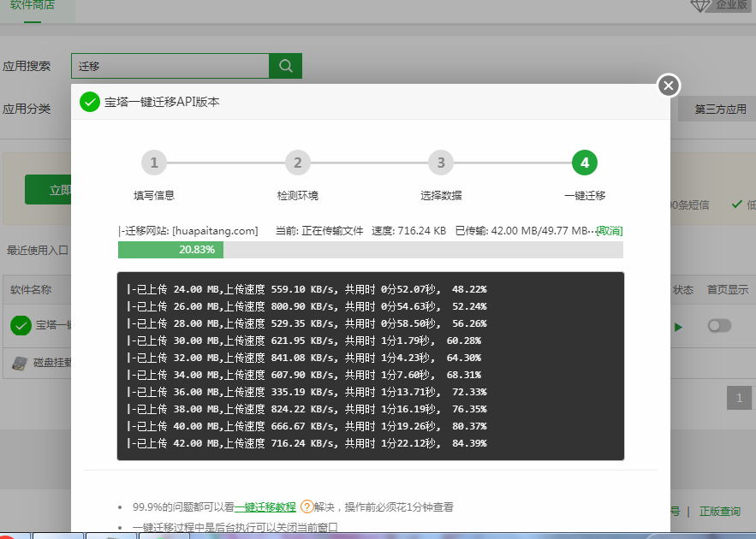
Task: Open the 软件商店 tab
Action: 33,6
